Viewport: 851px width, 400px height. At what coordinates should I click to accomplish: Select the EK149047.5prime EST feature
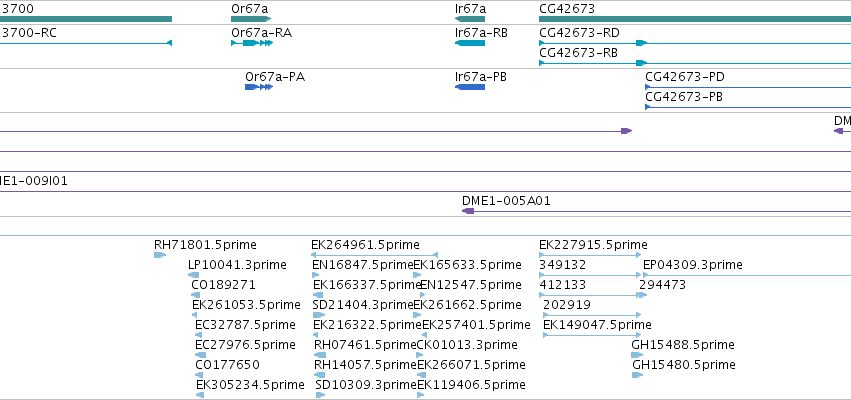tap(592, 335)
